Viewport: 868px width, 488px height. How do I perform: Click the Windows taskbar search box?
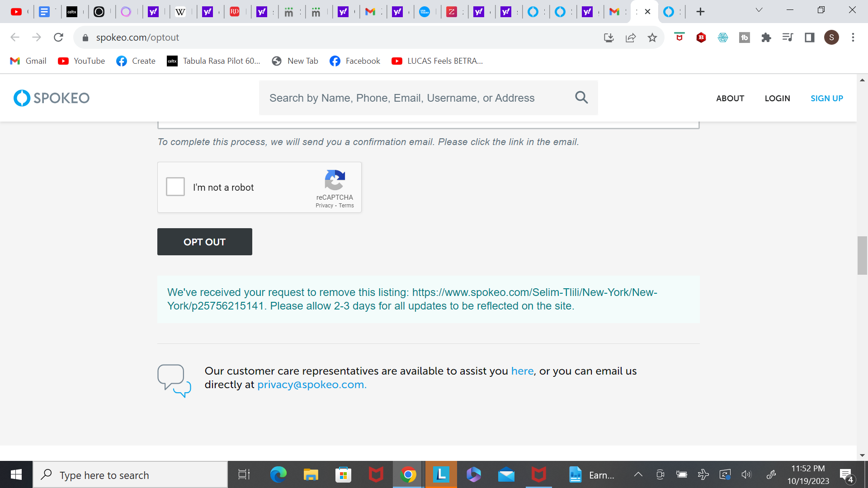click(x=130, y=475)
